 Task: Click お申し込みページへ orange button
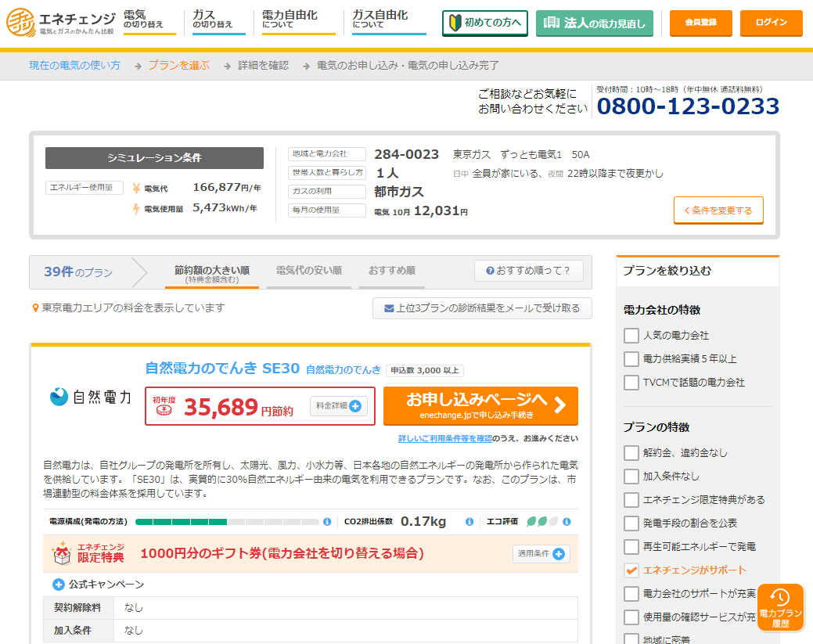tap(480, 406)
